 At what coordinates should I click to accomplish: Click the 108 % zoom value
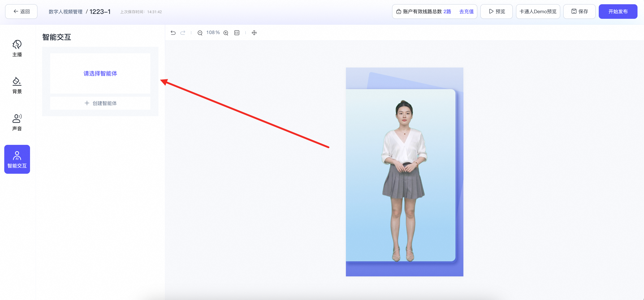click(x=213, y=32)
